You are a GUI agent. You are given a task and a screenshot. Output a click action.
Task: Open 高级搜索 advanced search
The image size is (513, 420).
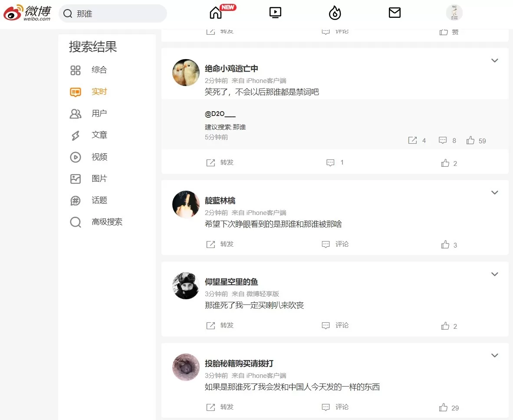[x=96, y=222]
